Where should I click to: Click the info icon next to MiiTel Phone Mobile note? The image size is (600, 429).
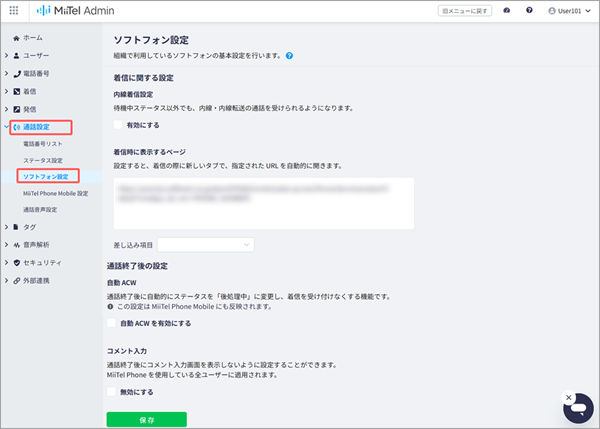tap(110, 307)
